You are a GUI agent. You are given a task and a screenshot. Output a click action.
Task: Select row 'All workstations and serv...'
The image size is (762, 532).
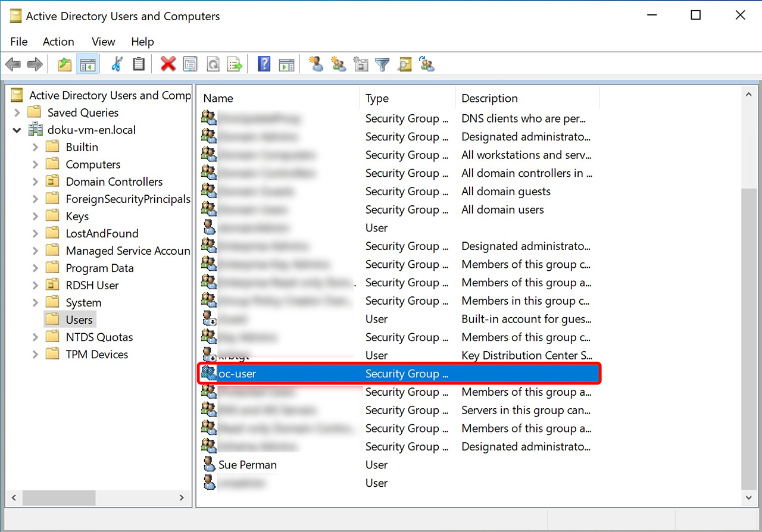click(399, 155)
